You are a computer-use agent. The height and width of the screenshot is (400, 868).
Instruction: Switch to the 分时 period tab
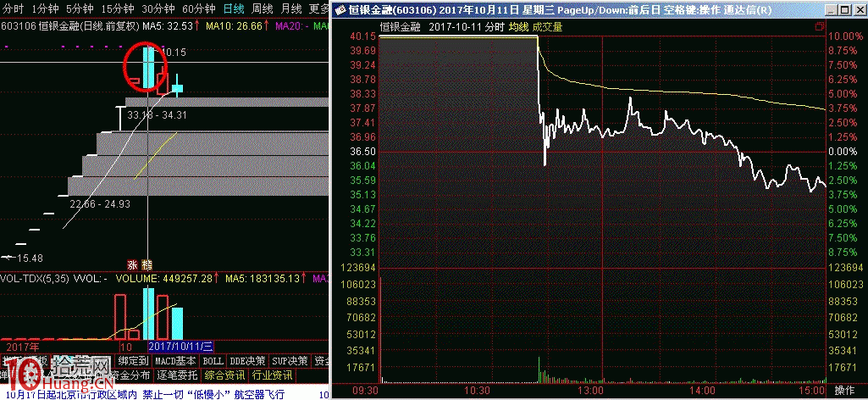click(12, 8)
